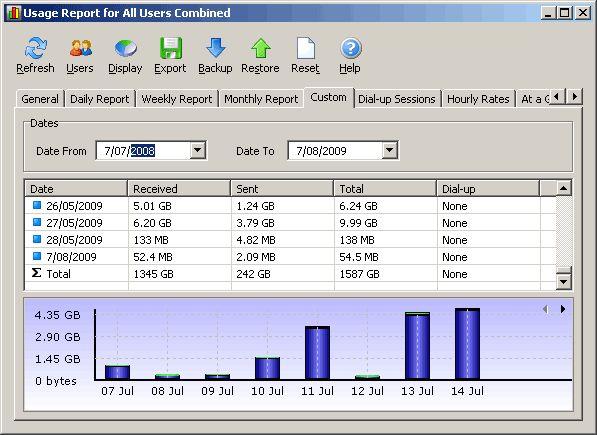Expand the Date To dropdown calendar
597x435 pixels.
pos(389,150)
